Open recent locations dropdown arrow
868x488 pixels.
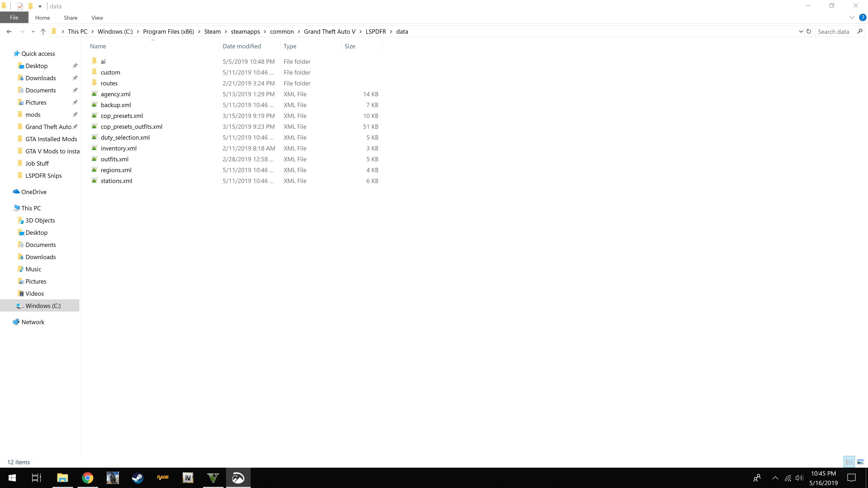[33, 32]
